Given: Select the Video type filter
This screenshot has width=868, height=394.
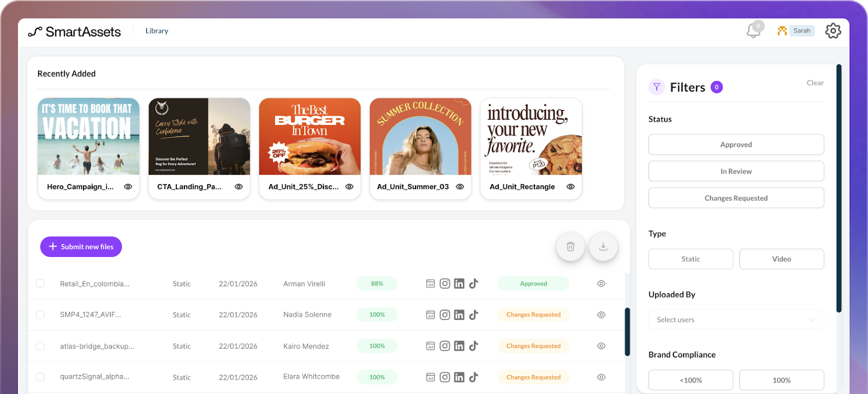Looking at the screenshot, I should click(x=782, y=259).
